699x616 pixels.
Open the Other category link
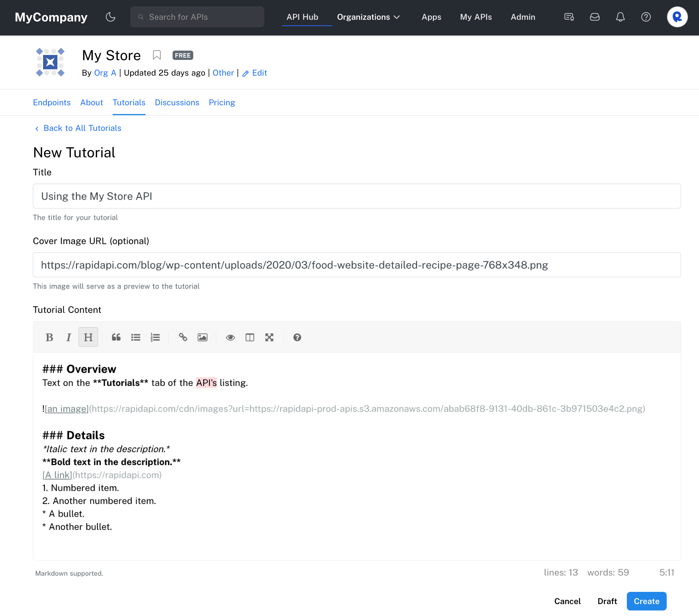click(223, 73)
